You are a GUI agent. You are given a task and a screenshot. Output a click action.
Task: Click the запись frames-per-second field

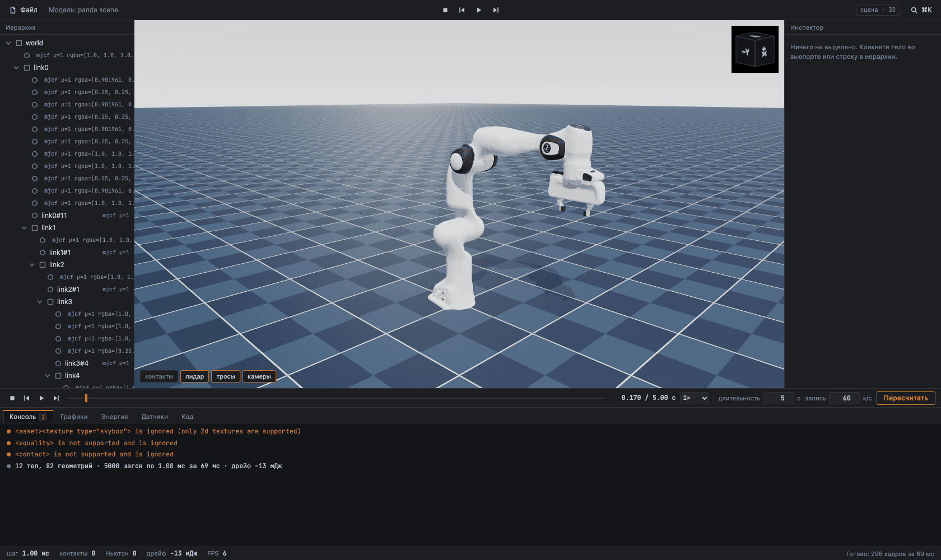tap(844, 398)
